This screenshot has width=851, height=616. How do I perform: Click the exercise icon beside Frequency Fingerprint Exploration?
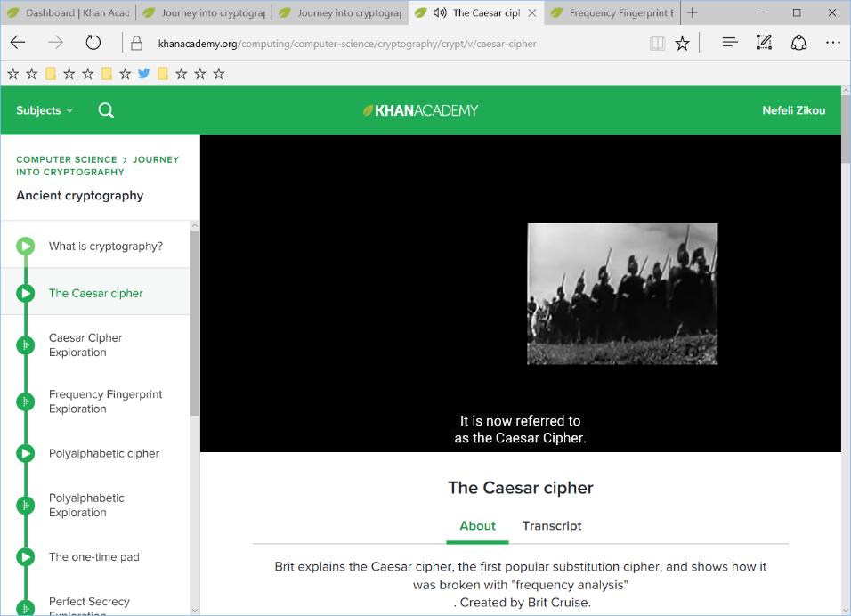click(25, 401)
